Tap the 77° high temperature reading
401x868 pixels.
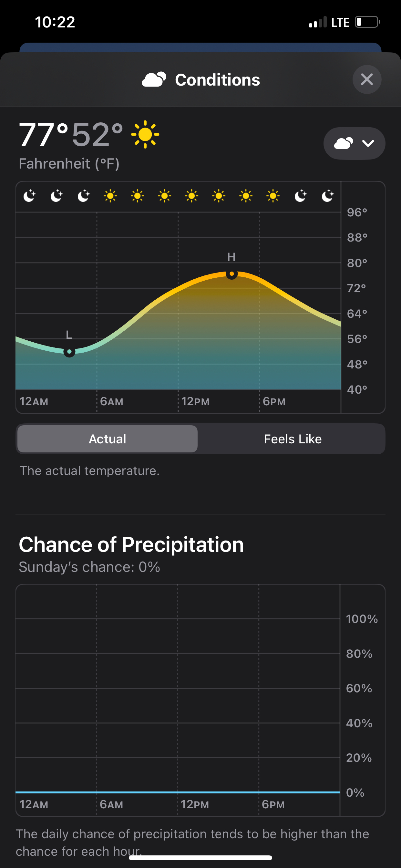[44, 135]
